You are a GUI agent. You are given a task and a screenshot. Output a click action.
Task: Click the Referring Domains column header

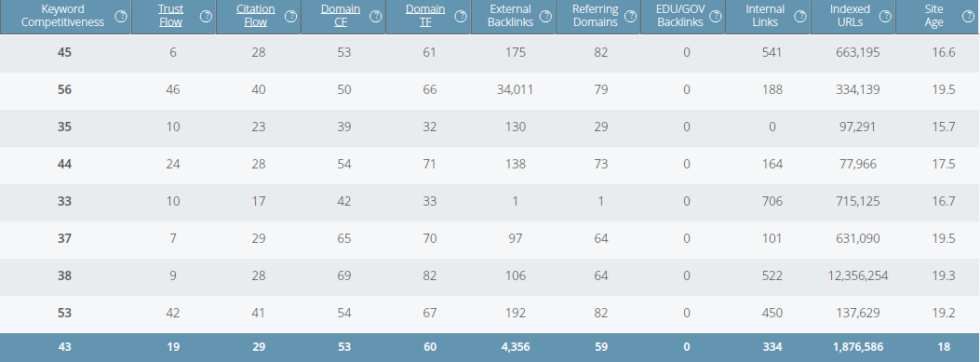pos(595,16)
